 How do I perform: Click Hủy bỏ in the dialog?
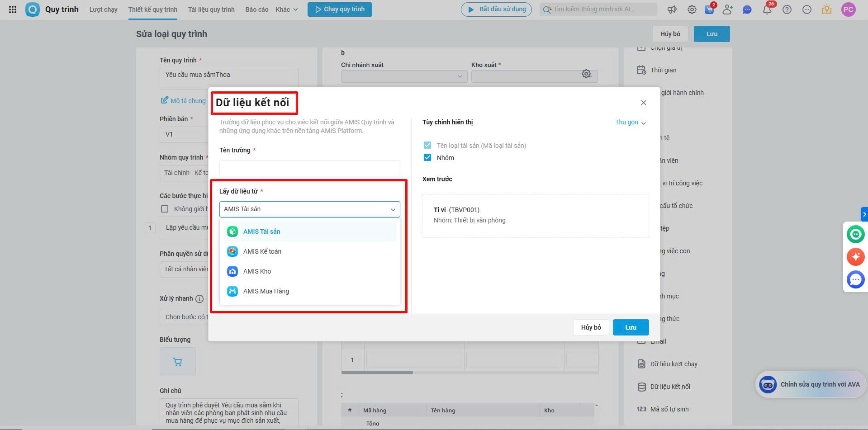coord(591,327)
